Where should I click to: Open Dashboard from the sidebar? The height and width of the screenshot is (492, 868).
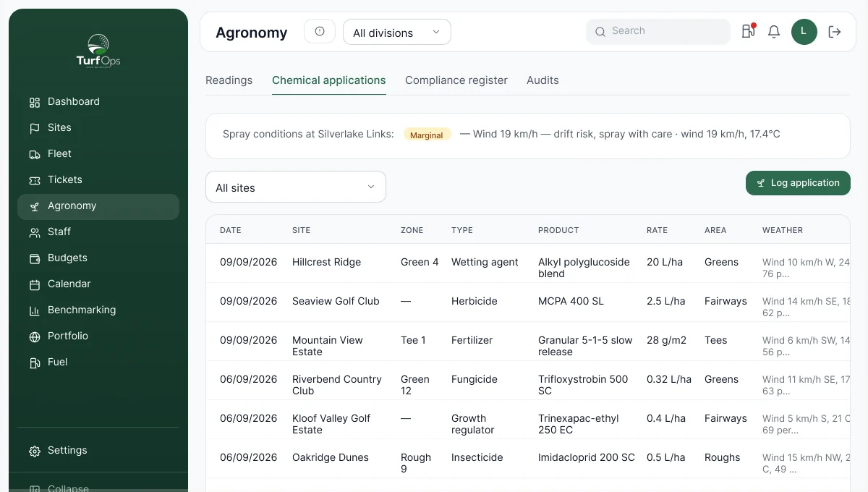98,102
